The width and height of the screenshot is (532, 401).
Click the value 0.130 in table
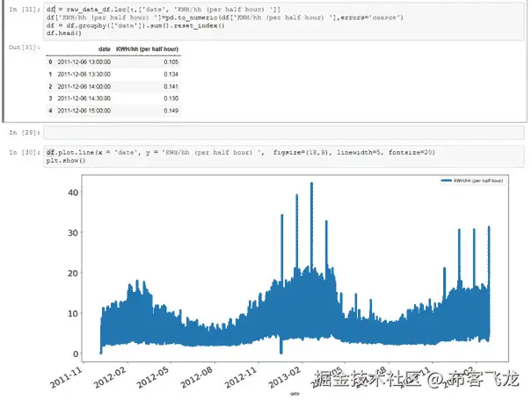[171, 98]
